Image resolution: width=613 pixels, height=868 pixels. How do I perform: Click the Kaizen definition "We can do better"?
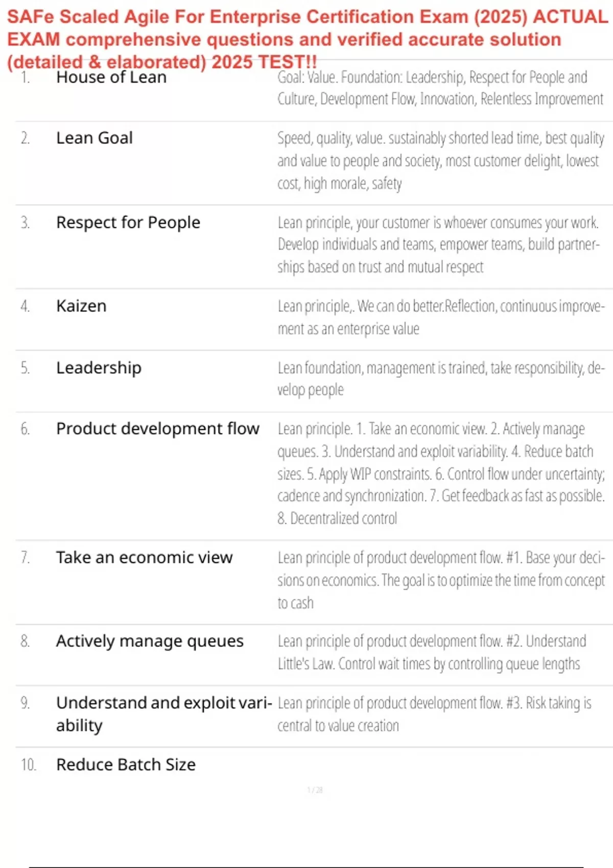[440, 317]
